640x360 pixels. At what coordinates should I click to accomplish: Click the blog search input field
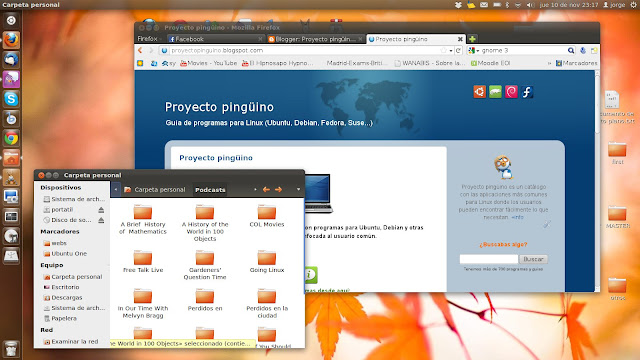[489, 259]
